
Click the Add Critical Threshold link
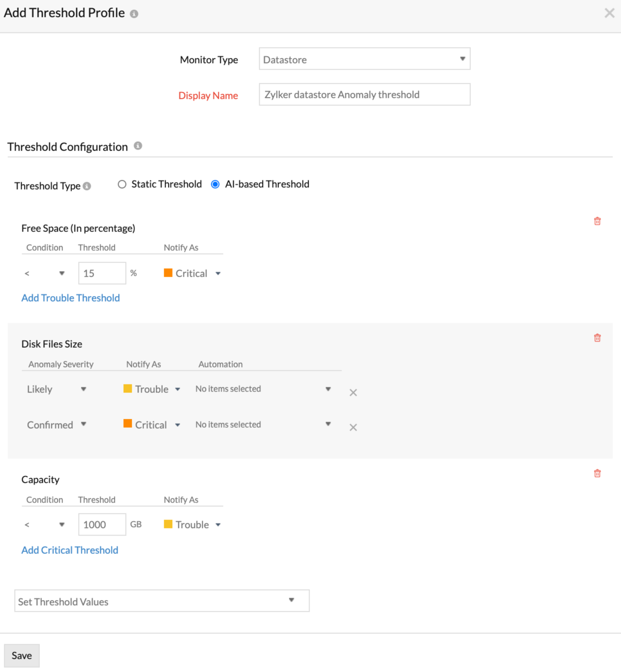click(x=69, y=550)
